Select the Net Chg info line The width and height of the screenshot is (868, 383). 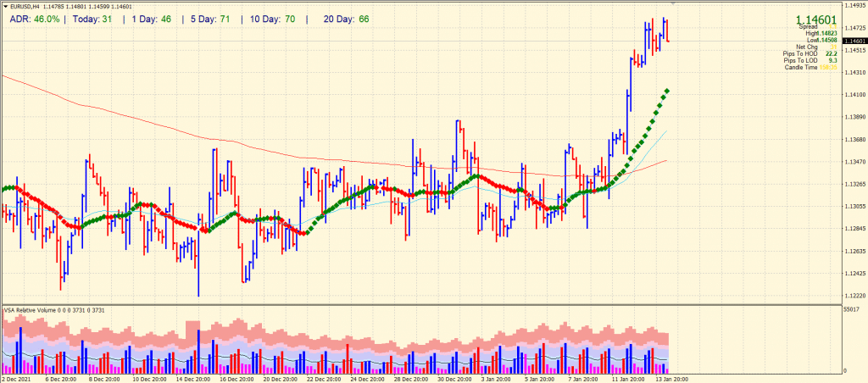point(816,47)
